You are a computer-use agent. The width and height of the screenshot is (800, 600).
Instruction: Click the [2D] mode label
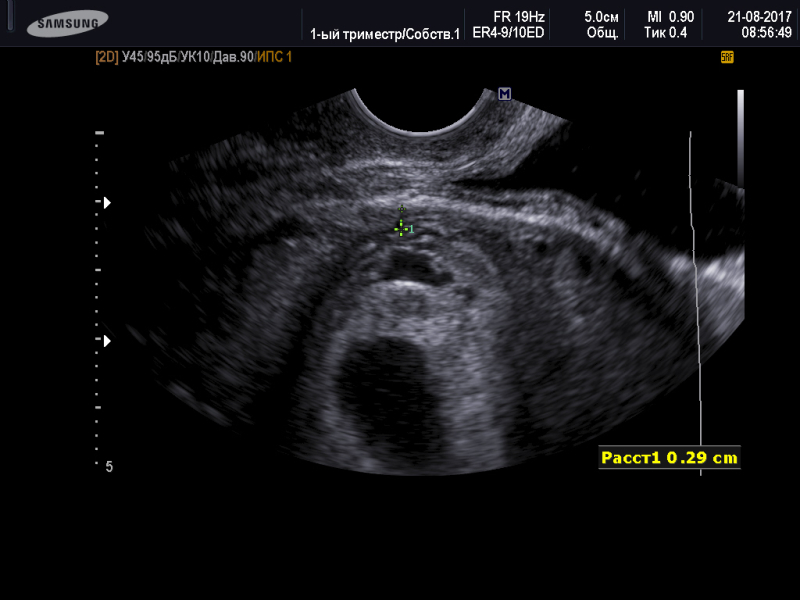(x=107, y=57)
